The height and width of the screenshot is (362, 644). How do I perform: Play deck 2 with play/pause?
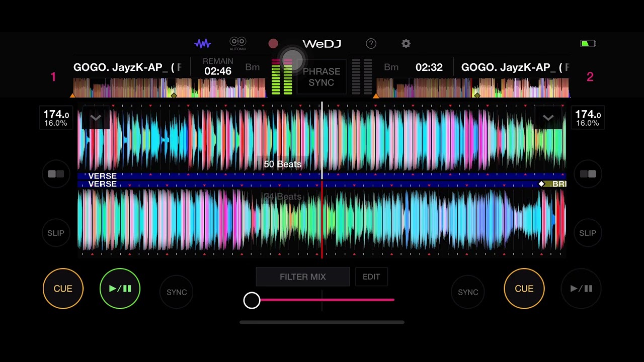(581, 289)
